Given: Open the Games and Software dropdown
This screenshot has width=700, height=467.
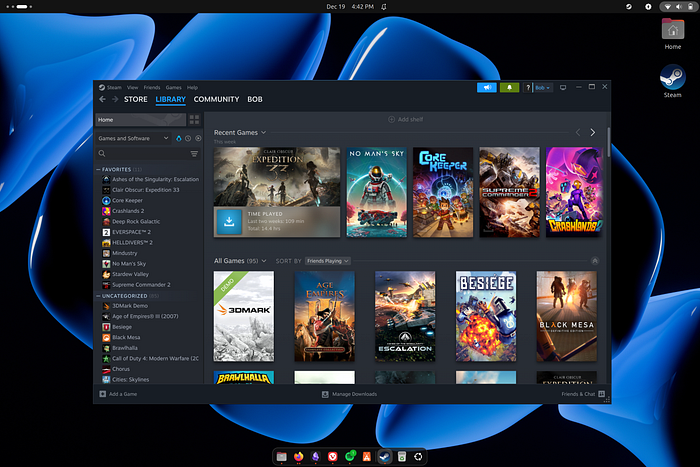Looking at the screenshot, I should click(133, 138).
